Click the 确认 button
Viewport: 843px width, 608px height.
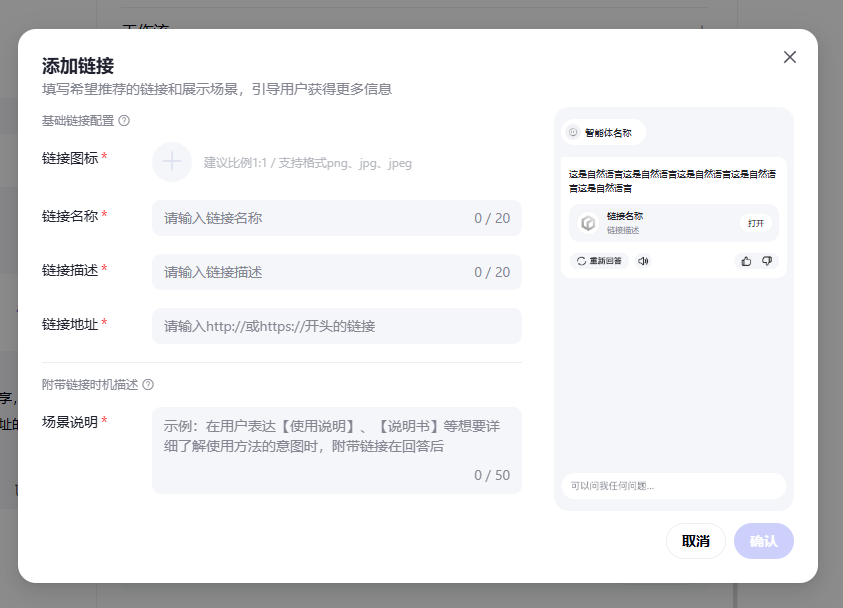tap(764, 541)
